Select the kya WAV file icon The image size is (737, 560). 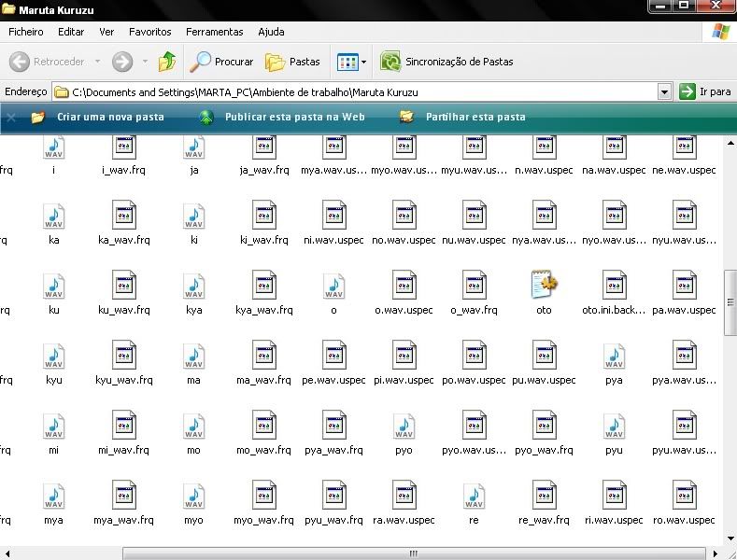pos(193,286)
